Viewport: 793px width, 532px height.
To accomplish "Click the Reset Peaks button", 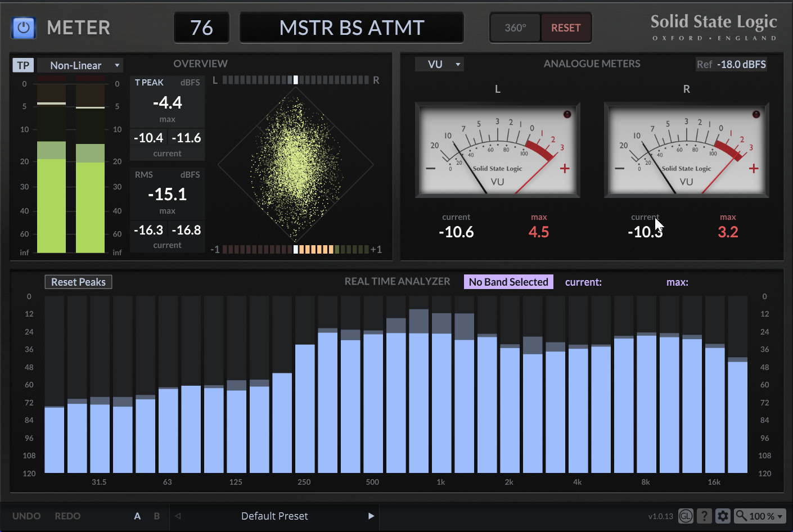I will coord(78,282).
